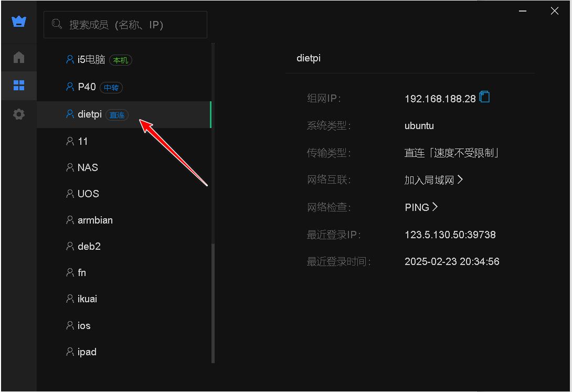Copy the 组网IP using the copy icon

coord(484,97)
